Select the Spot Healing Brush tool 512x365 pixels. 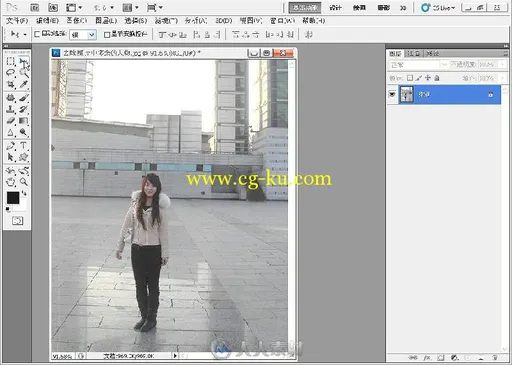click(x=11, y=98)
